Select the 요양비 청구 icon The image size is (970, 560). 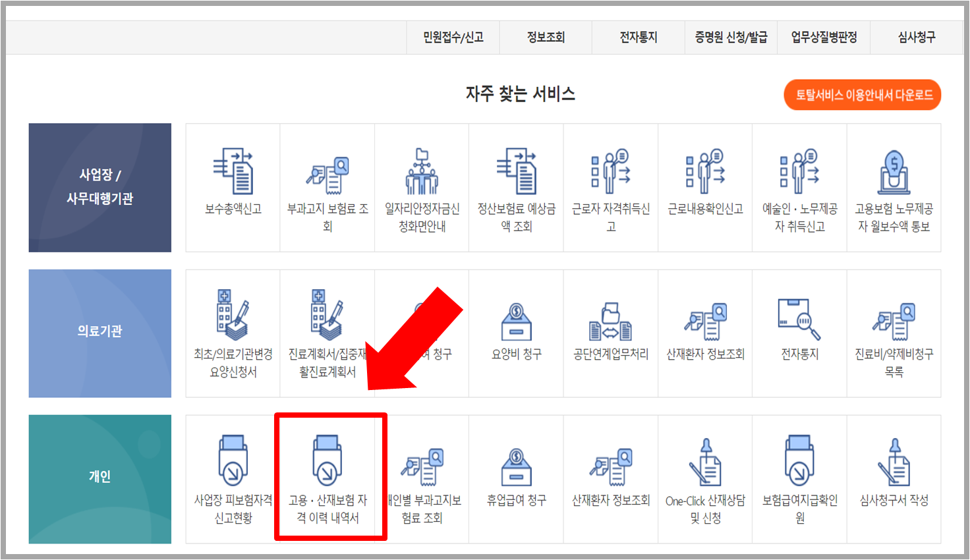(516, 333)
